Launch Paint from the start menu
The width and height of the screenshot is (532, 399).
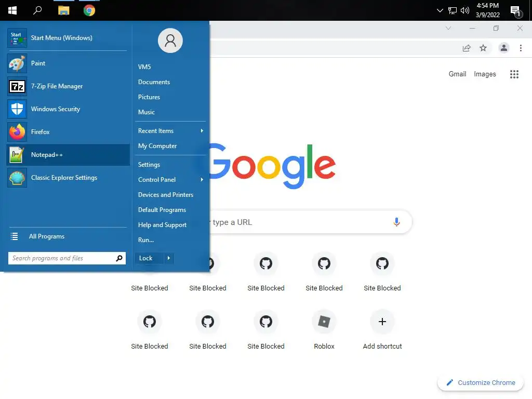click(x=68, y=63)
